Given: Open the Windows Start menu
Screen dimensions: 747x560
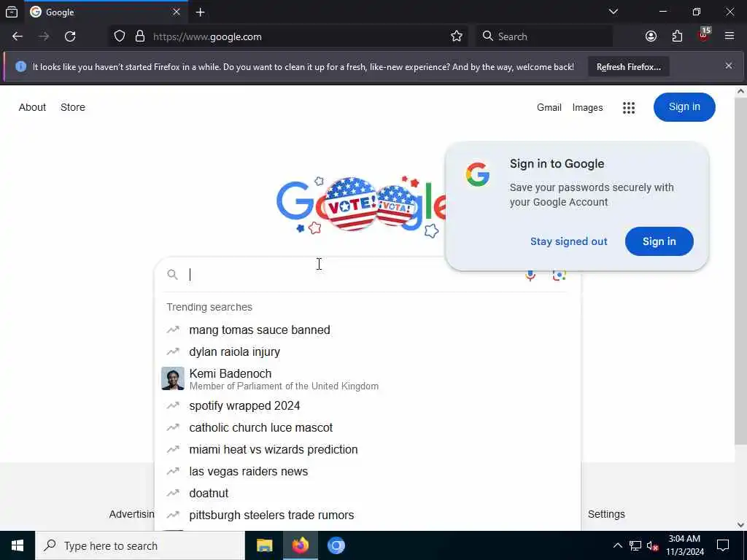Looking at the screenshot, I should [x=18, y=545].
